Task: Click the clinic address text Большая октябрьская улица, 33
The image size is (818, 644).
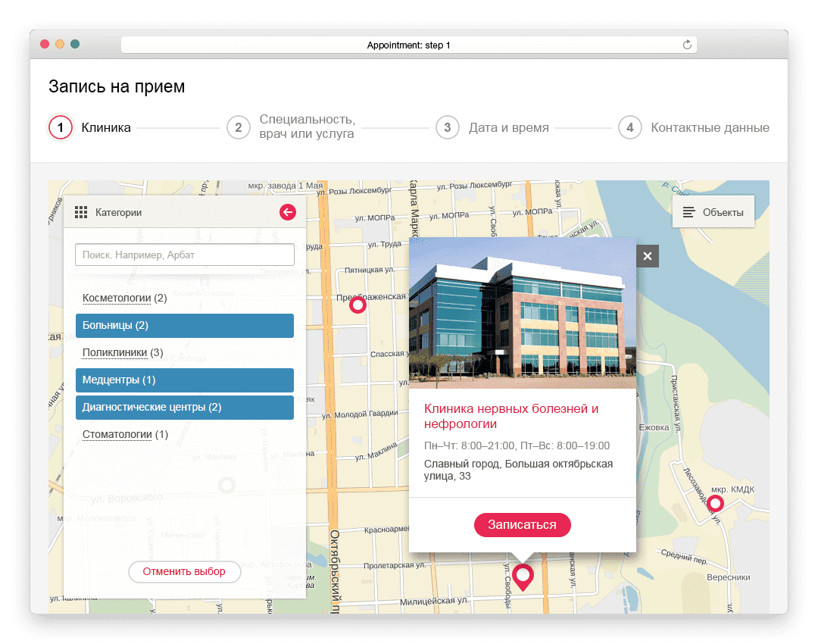Action: [518, 470]
